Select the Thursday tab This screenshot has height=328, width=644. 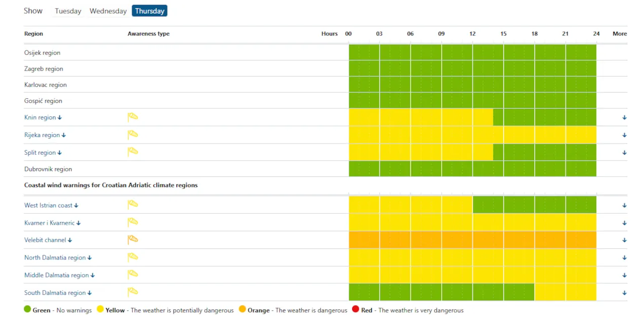pyautogui.click(x=149, y=11)
